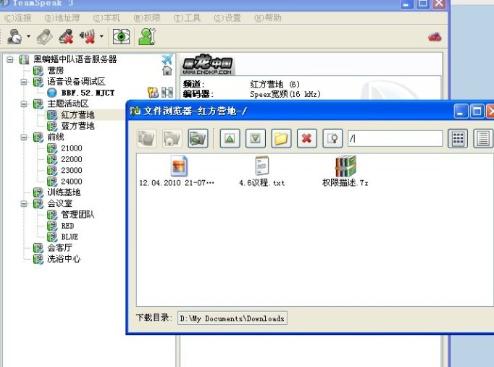Screen dimensions: 494x367
Task: Click the 主题活动区 channel icon
Action: click(38, 104)
